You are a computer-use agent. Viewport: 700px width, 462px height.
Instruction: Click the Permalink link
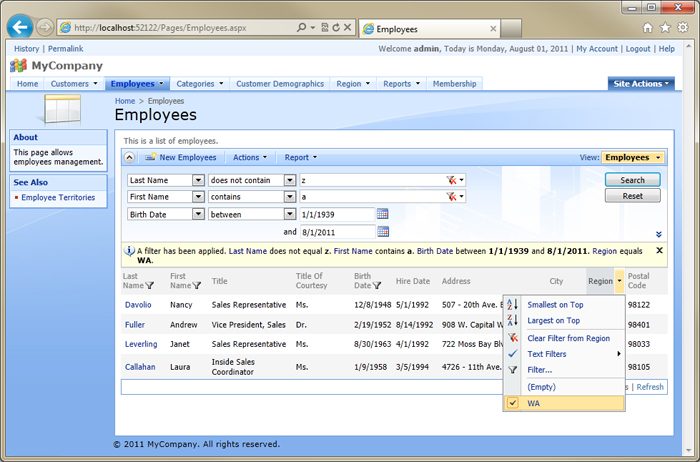point(66,49)
